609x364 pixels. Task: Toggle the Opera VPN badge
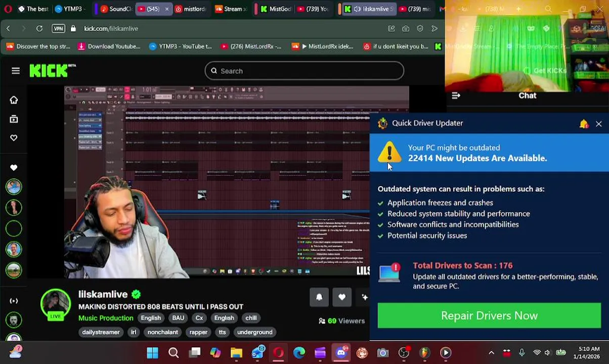click(58, 29)
